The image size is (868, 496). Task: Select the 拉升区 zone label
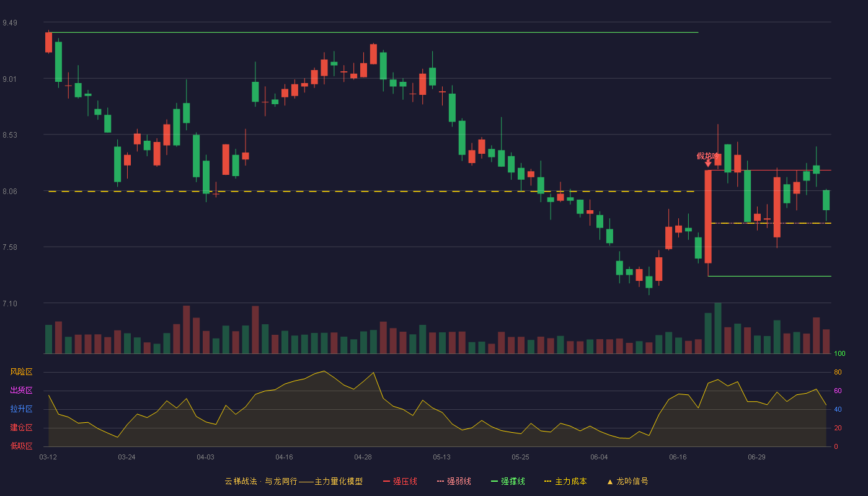(21, 409)
